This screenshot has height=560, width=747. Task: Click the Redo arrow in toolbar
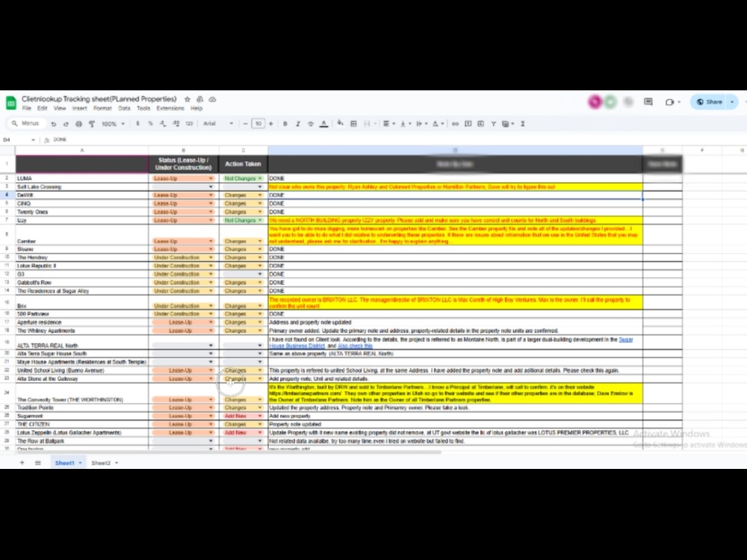(66, 124)
